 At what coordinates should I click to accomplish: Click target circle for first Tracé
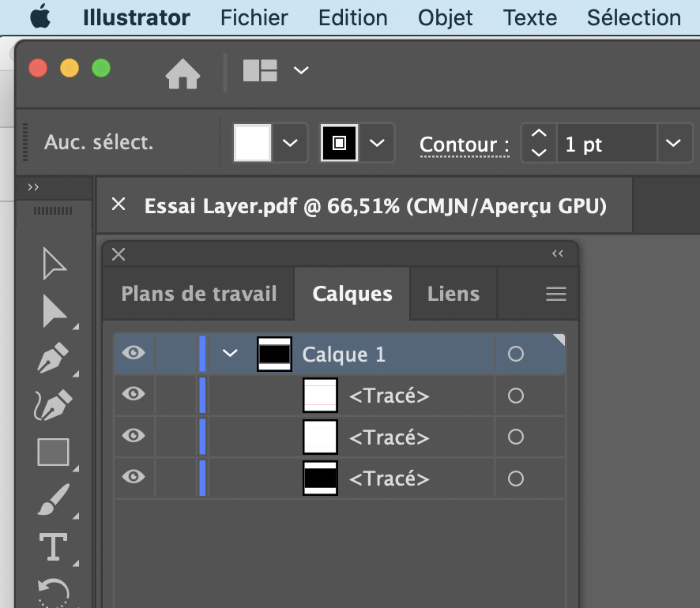pos(516,396)
